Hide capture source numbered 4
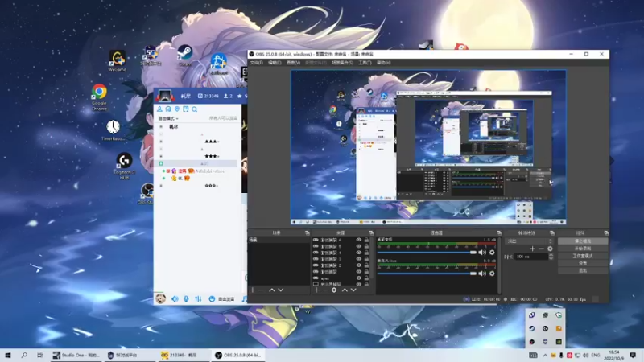 (x=358, y=253)
